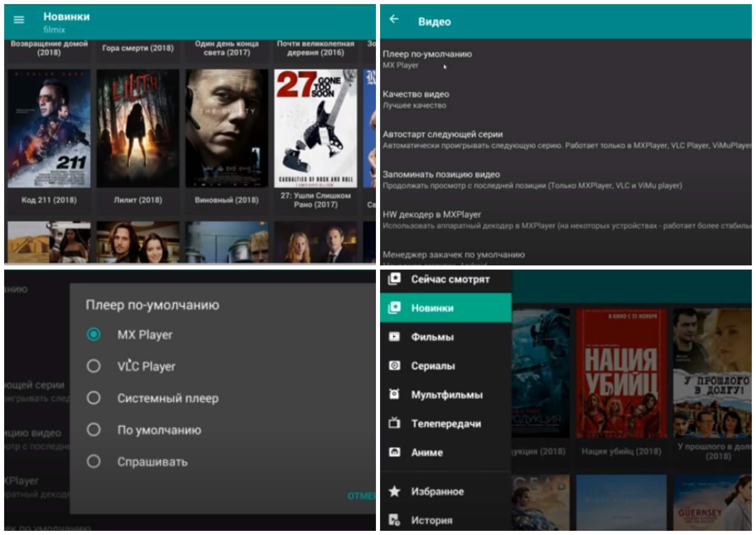Open the Нация убийц poster
Image resolution: width=756 pixels, height=535 pixels.
coord(621,373)
